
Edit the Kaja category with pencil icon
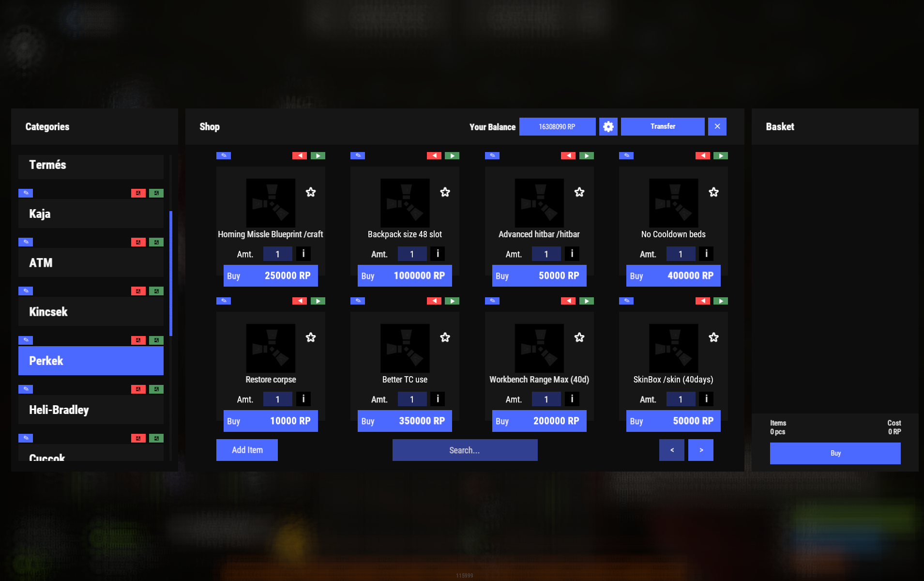click(x=26, y=193)
